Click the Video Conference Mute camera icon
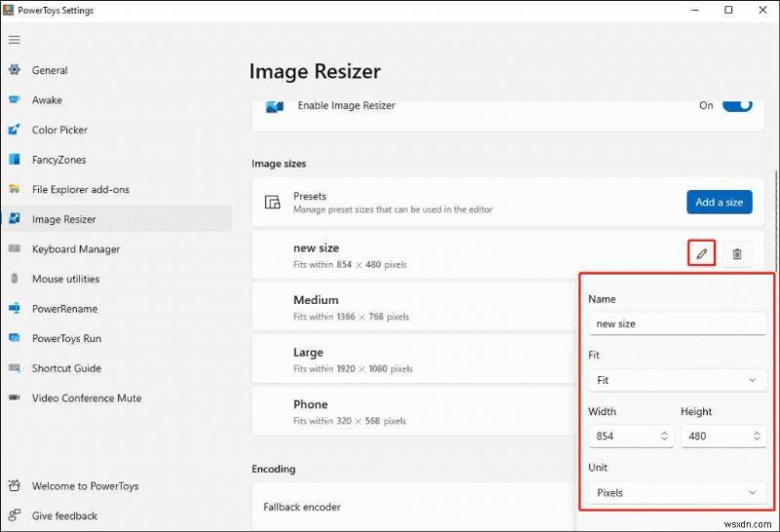This screenshot has width=780, height=532. pos(15,398)
